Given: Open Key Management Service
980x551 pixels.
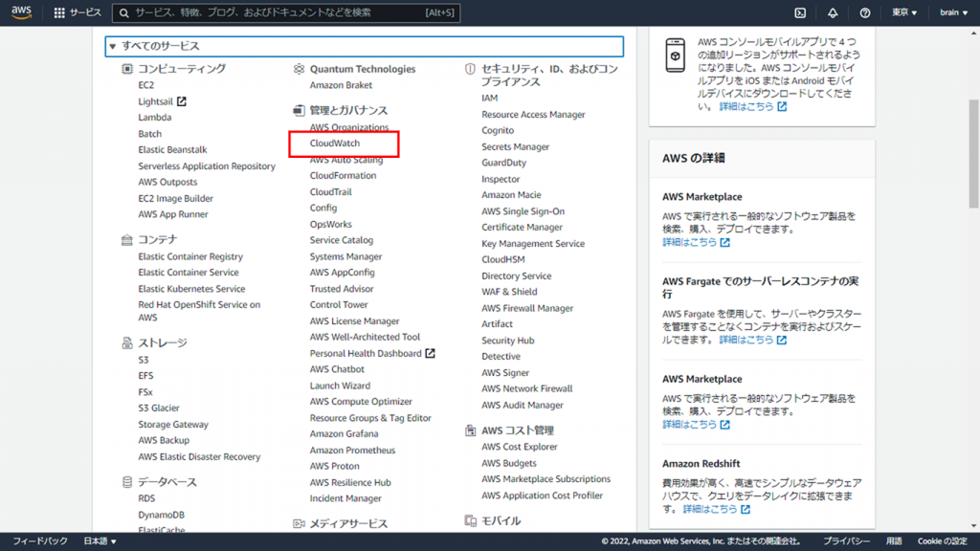Looking at the screenshot, I should point(533,244).
